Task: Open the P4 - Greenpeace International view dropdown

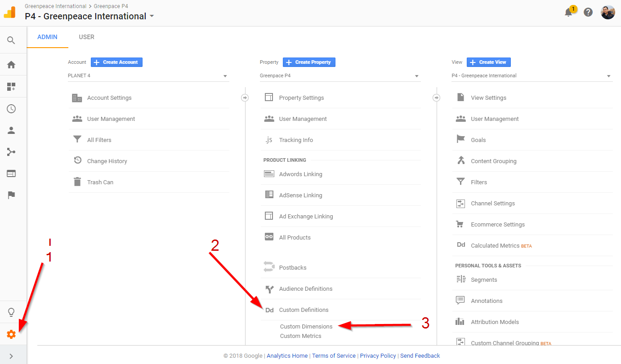Action: [532, 76]
